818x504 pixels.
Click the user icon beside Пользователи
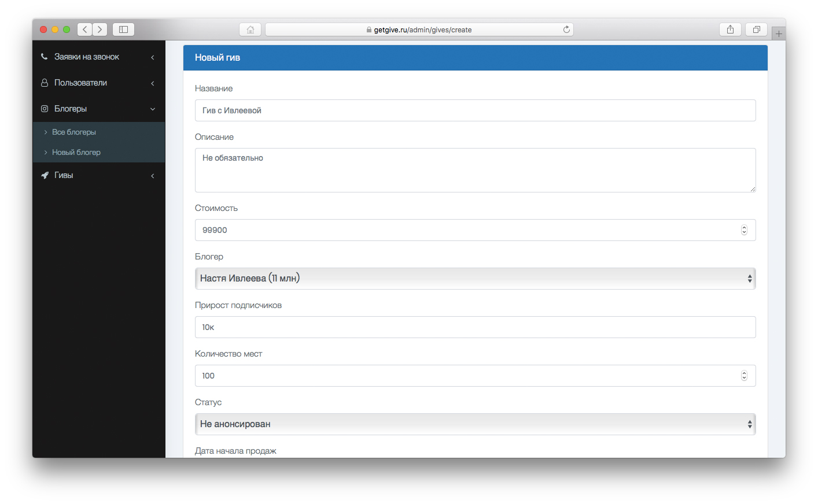45,83
